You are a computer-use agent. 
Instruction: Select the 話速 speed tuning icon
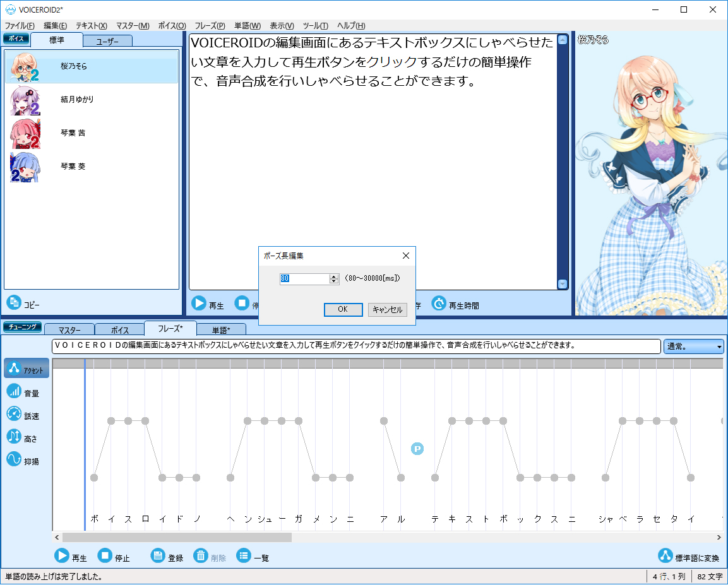point(14,413)
